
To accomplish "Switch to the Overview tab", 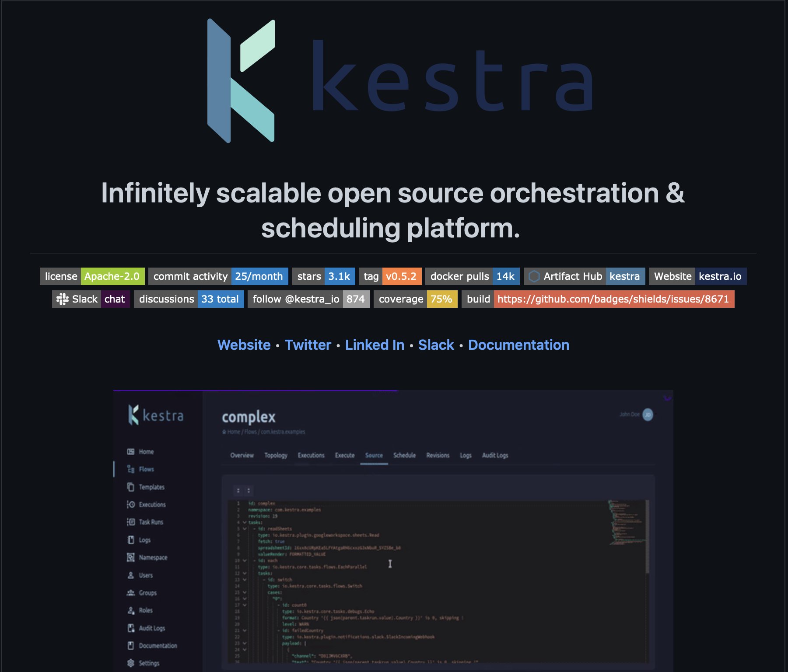I will point(242,455).
